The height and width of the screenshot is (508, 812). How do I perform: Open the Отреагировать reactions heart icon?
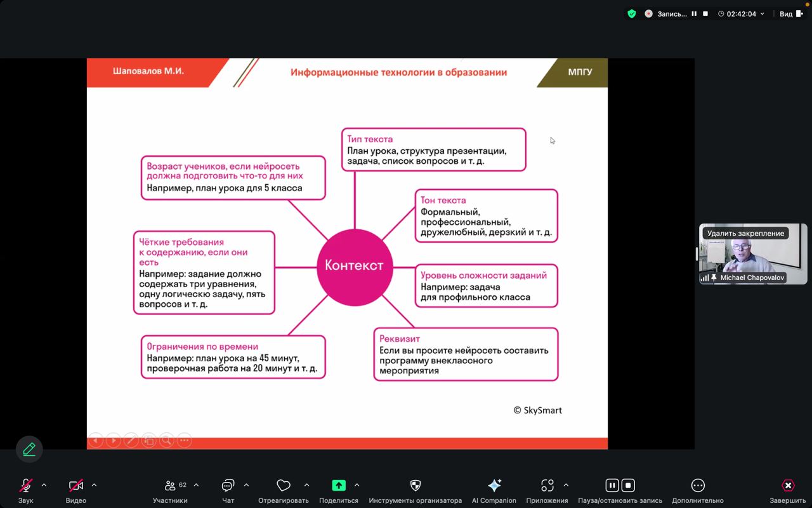284,486
